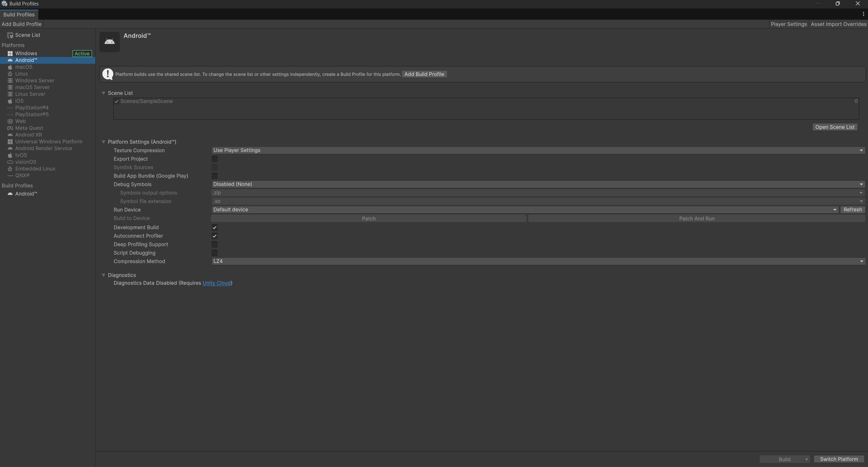
Task: Open the Unity Cloud link
Action: (x=216, y=283)
